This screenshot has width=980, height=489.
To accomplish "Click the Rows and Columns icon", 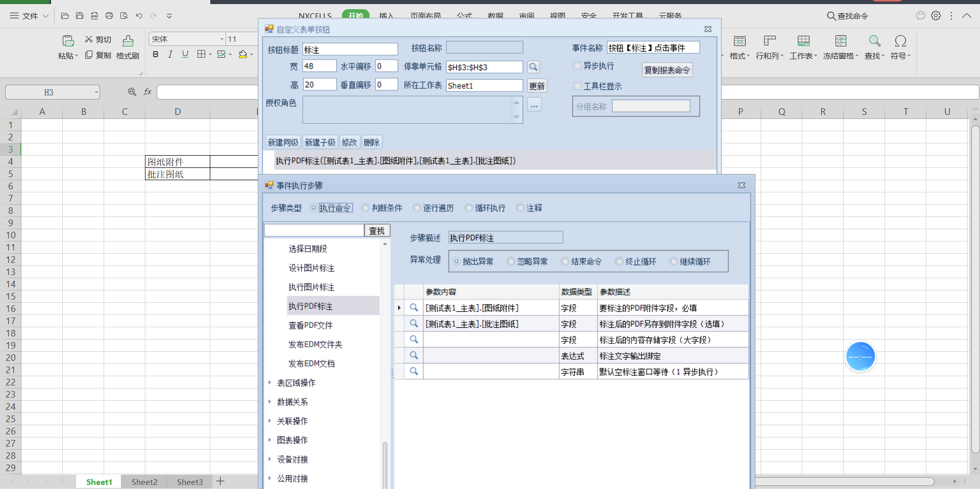I will pyautogui.click(x=770, y=41).
